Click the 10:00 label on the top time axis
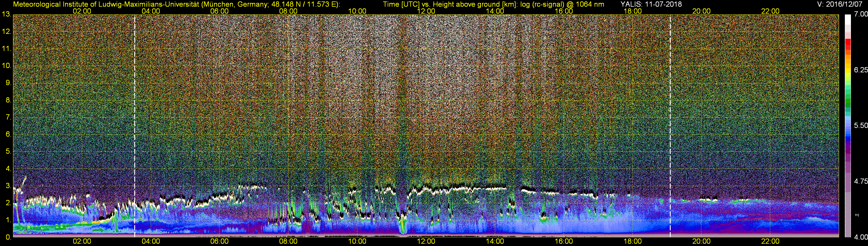 (x=357, y=11)
